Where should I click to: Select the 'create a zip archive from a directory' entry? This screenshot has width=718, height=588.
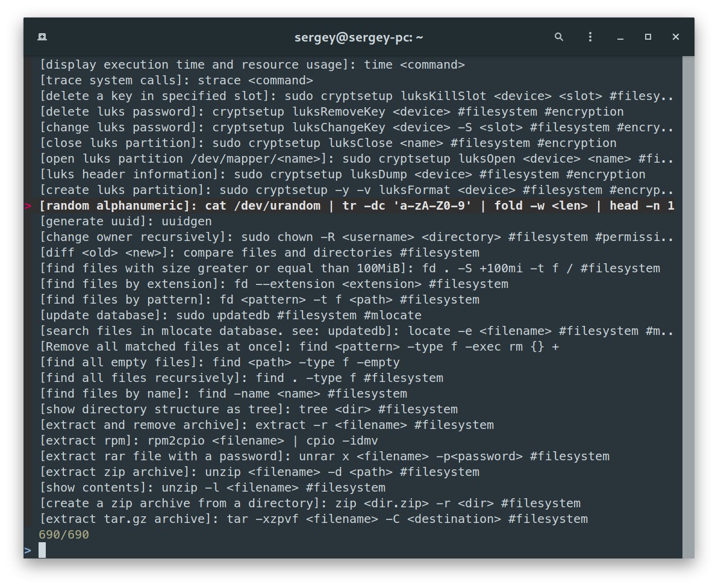[310, 503]
